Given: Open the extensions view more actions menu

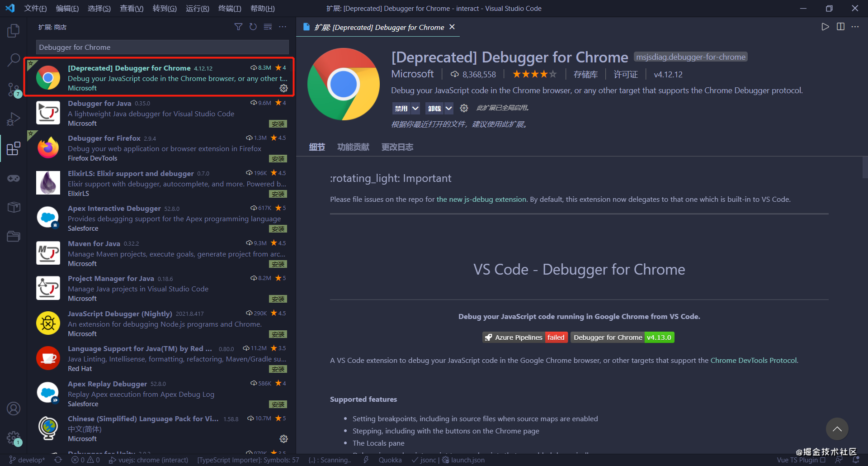Looking at the screenshot, I should (x=283, y=27).
